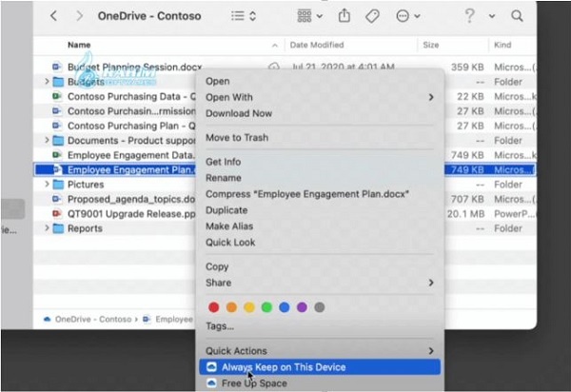
Task: Open search with the magnifier icon
Action: [517, 15]
